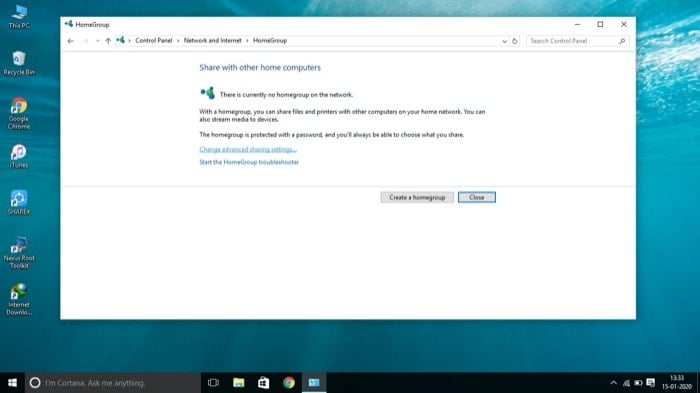Select the iTunes desktop icon
The width and height of the screenshot is (700, 393).
19,156
